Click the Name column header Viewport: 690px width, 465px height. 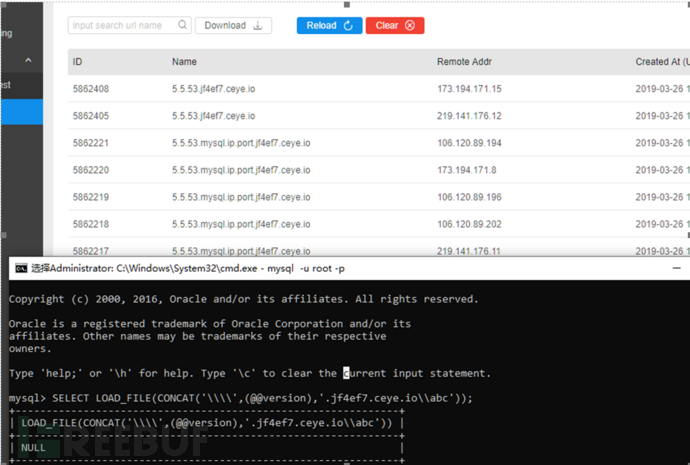pyautogui.click(x=184, y=62)
